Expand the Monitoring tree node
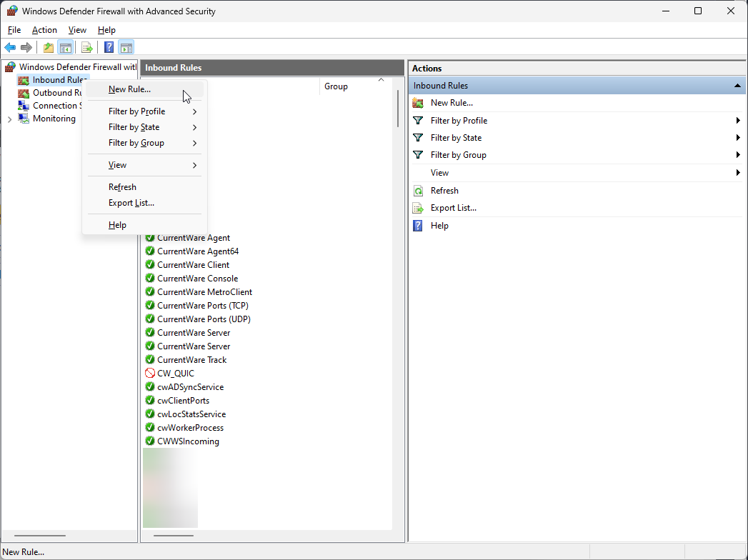The height and width of the screenshot is (560, 748). (9, 119)
